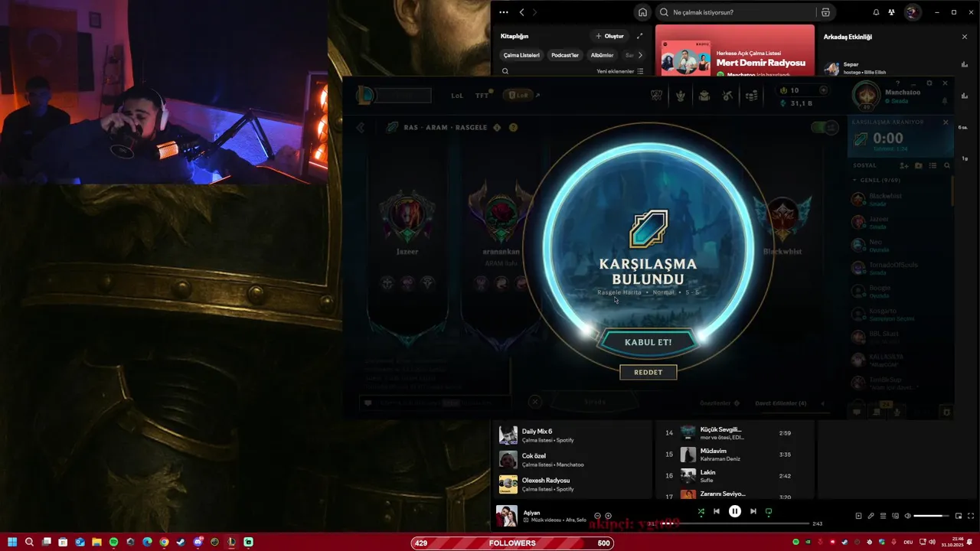Open Spotify queue icon
The image size is (980, 551).
tap(883, 516)
